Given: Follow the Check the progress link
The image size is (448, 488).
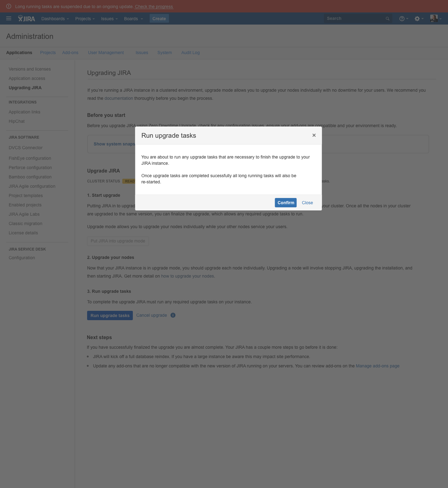Looking at the screenshot, I should pyautogui.click(x=154, y=7).
